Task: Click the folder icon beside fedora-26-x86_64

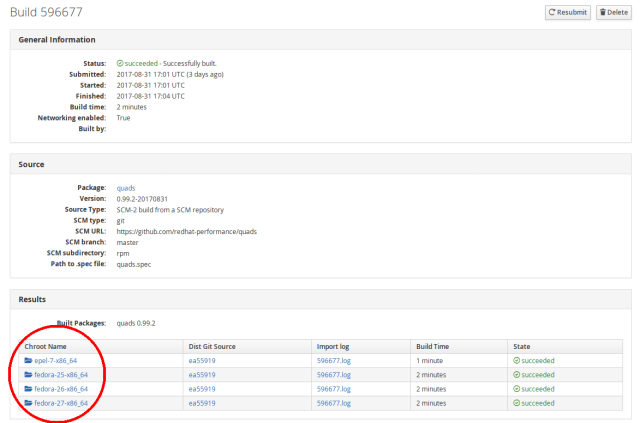Action: 28,388
